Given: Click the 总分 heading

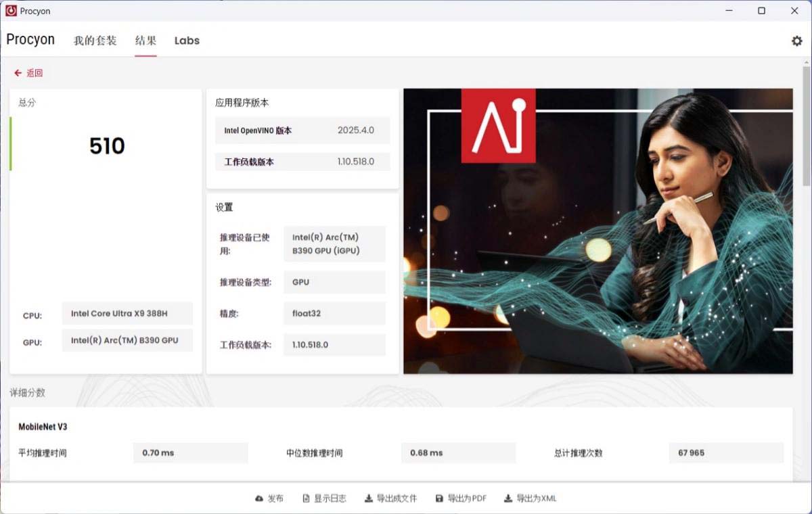Looking at the screenshot, I should (27, 103).
